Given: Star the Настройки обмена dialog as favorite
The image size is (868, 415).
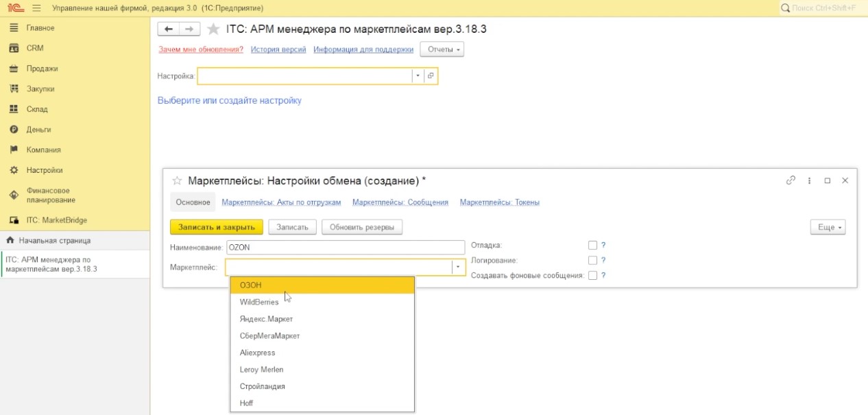Looking at the screenshot, I should click(x=177, y=181).
